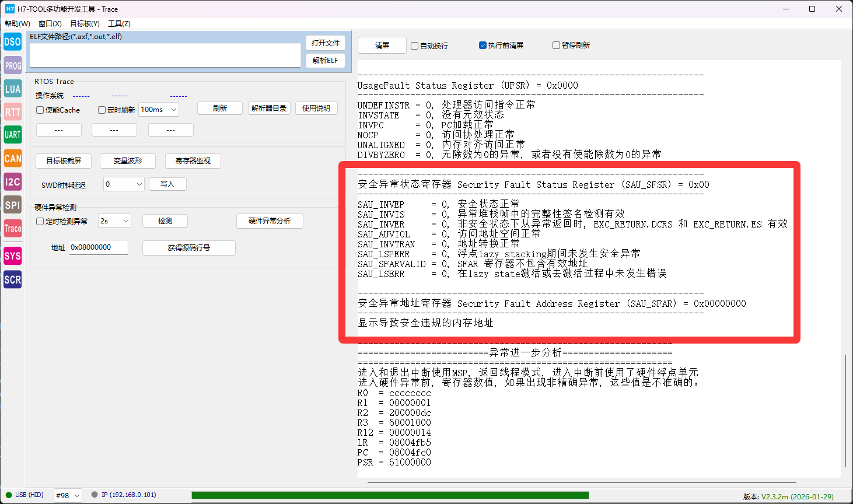Click the RTOS 刷新 button

click(220, 108)
